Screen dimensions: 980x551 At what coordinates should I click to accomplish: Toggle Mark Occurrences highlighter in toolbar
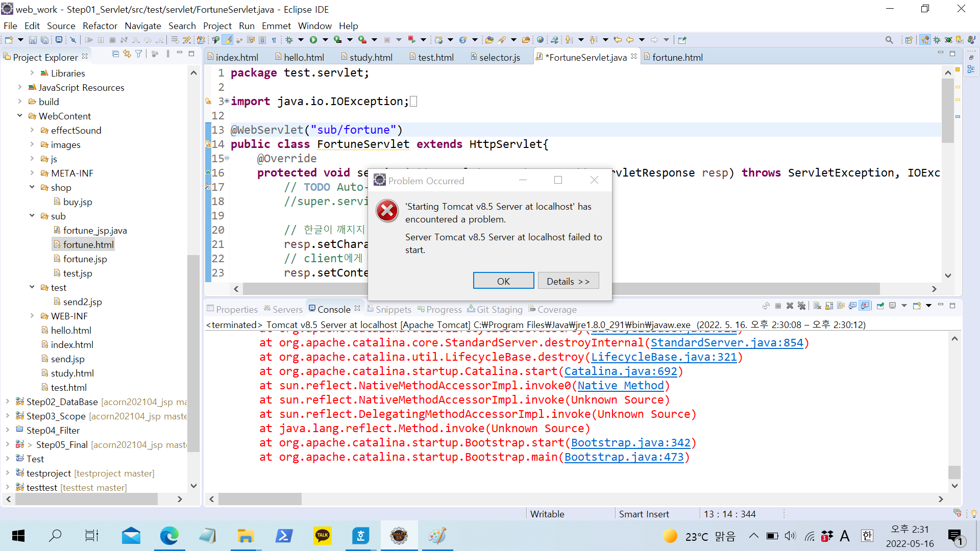228,40
